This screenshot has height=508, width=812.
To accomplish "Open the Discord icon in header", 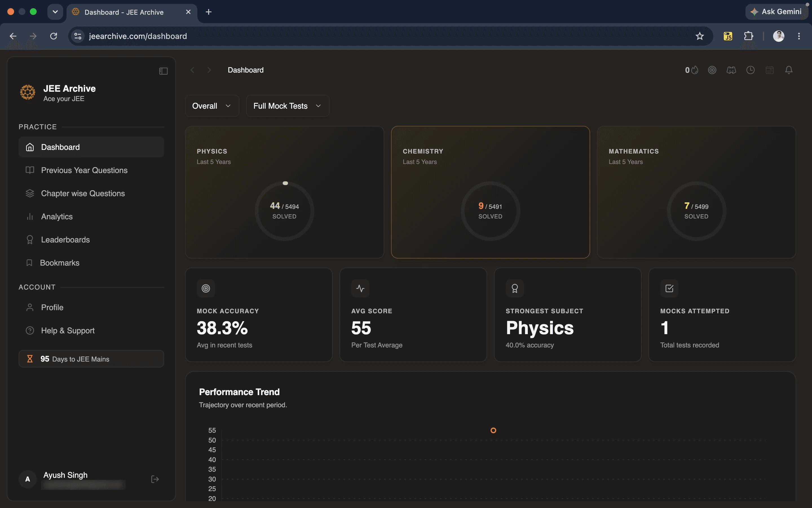I will pos(731,70).
